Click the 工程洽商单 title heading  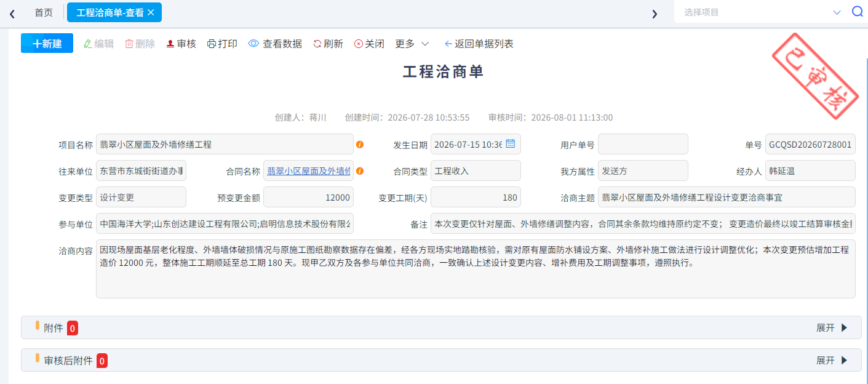click(x=443, y=71)
